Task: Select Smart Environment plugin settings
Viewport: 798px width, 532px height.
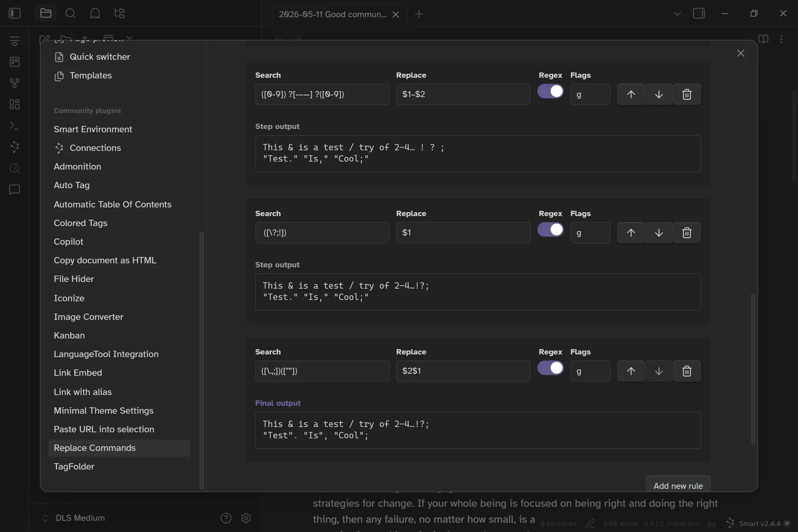Action: [x=119, y=129]
